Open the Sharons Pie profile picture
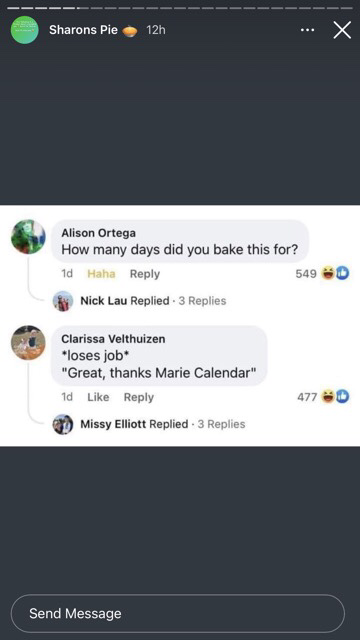 tap(24, 30)
